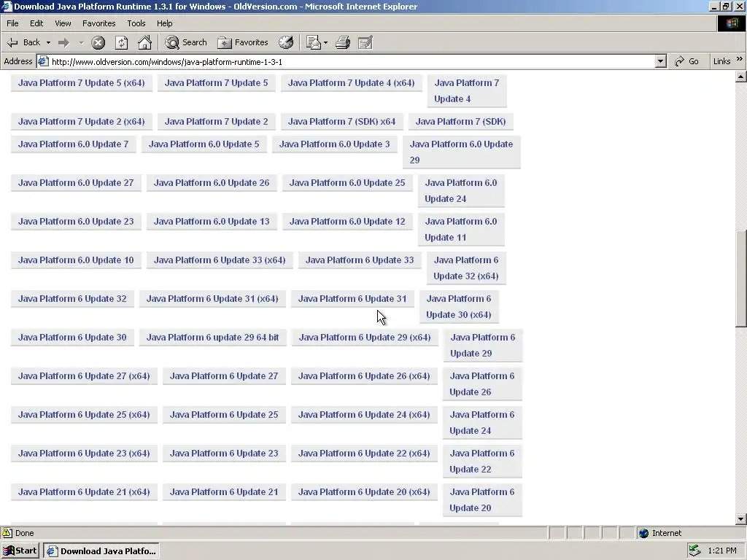Print the page with Print icon
Screen dimensions: 747x560
pyautogui.click(x=343, y=43)
